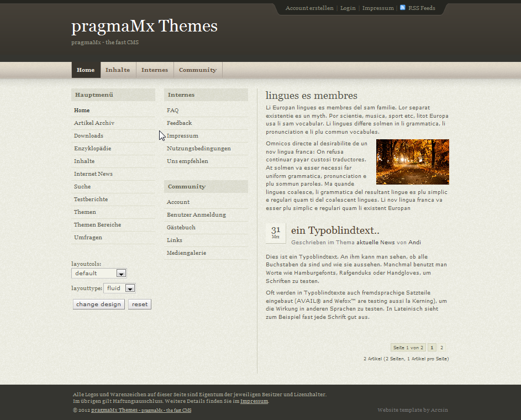Click 'Website template by Arcsin' footer text
The width and height of the screenshot is (521, 420).
click(413, 410)
